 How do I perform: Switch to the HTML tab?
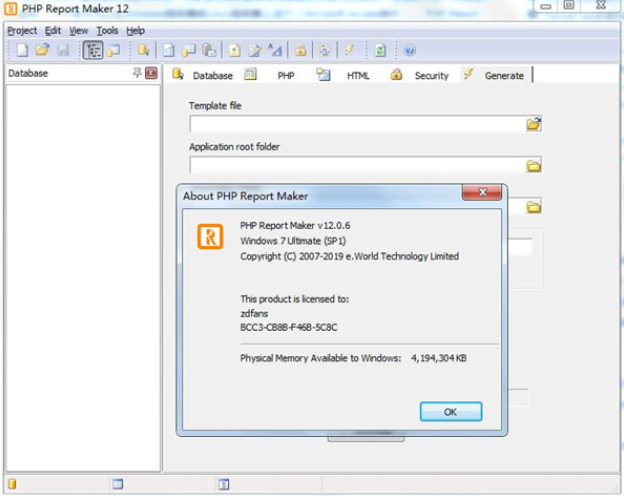[357, 75]
